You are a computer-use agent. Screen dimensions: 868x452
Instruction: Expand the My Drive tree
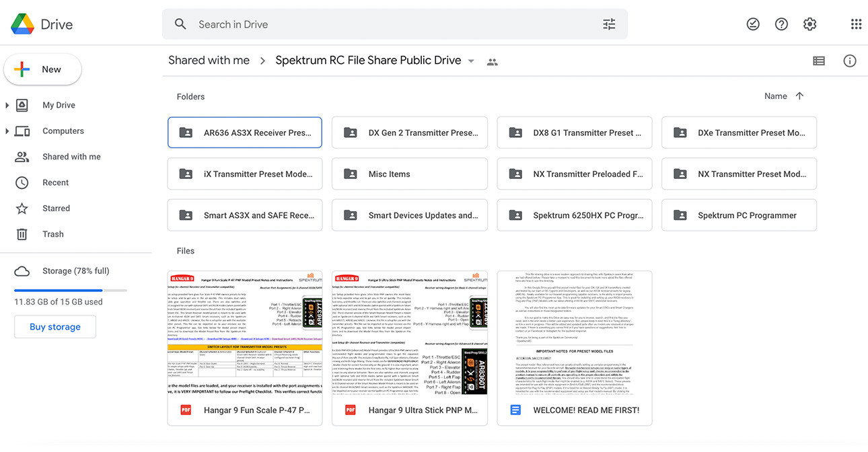(x=7, y=105)
